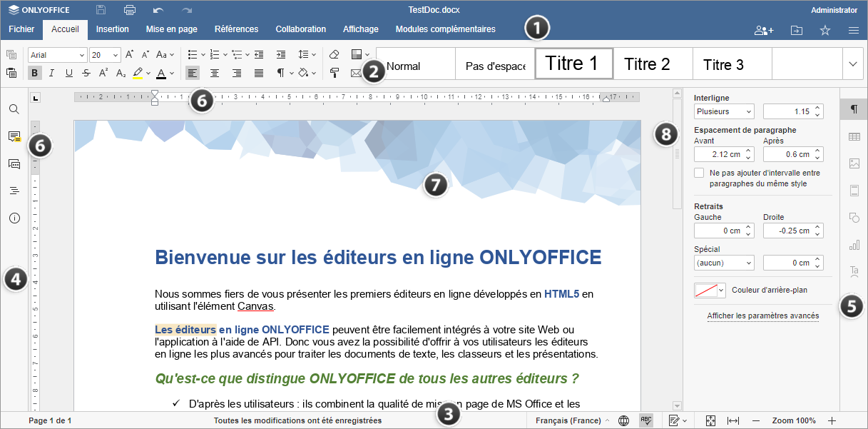Viewport: 868px width, 429px height.
Task: Toggle underline formatting
Action: 69,72
